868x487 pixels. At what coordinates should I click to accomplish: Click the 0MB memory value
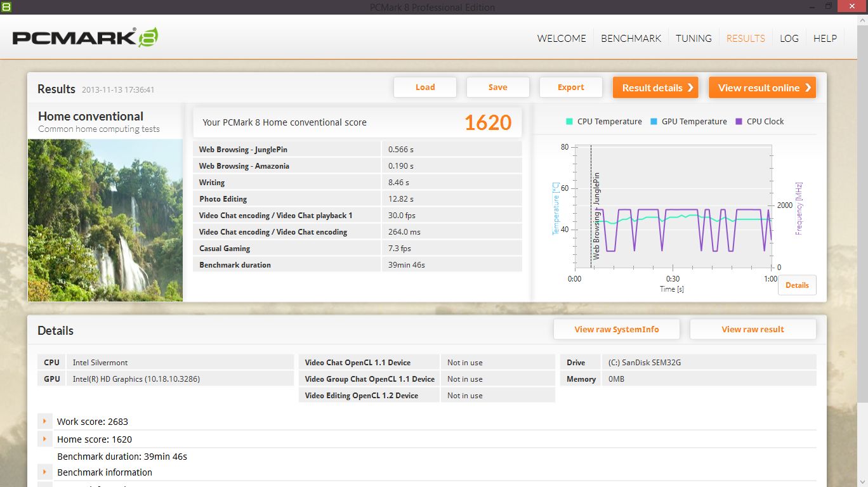pos(616,379)
